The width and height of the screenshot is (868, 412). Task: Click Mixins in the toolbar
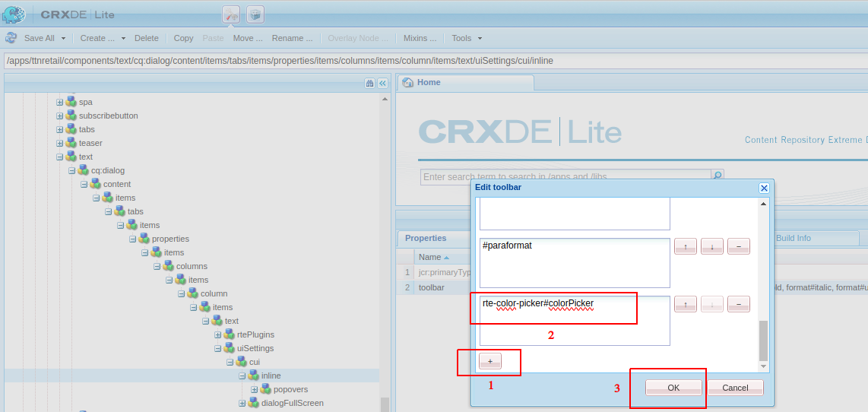coord(420,38)
